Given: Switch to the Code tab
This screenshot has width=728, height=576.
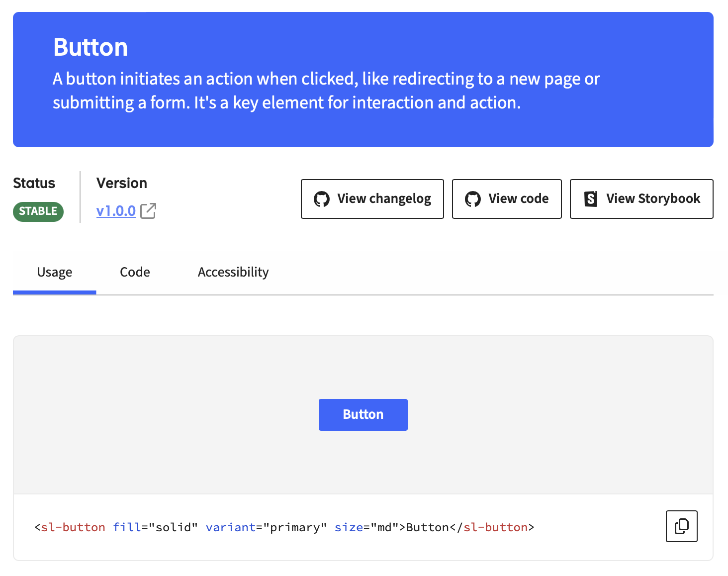Looking at the screenshot, I should coord(135,272).
